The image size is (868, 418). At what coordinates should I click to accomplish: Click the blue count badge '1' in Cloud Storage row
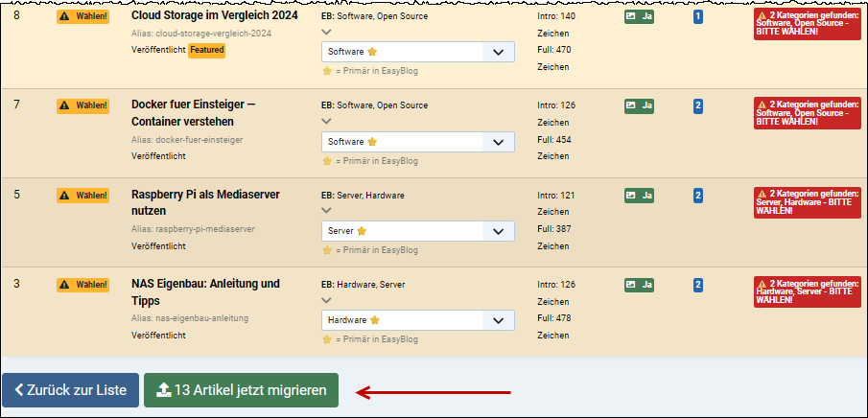click(698, 16)
